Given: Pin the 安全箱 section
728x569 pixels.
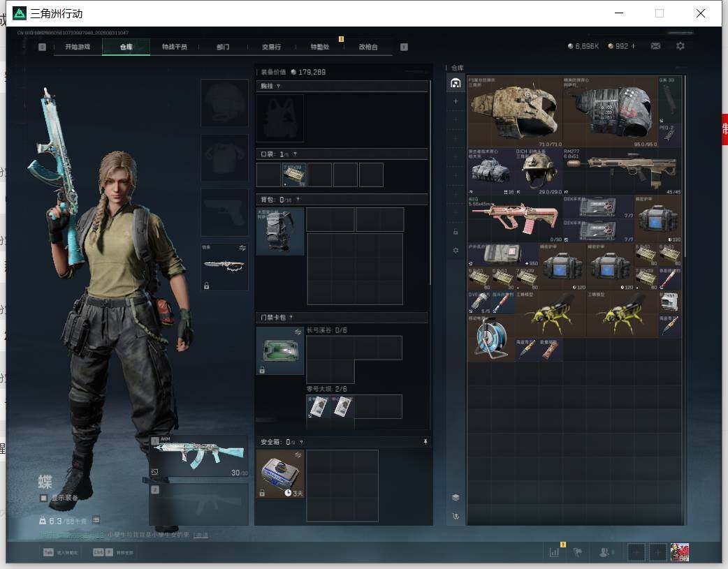Looking at the screenshot, I should pos(425,442).
